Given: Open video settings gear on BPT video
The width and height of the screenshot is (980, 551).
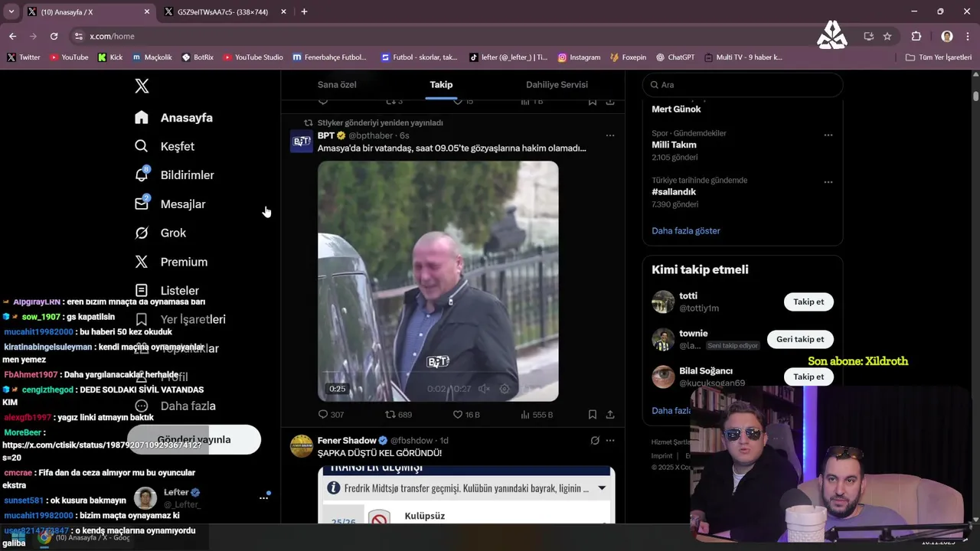Looking at the screenshot, I should pos(505,389).
